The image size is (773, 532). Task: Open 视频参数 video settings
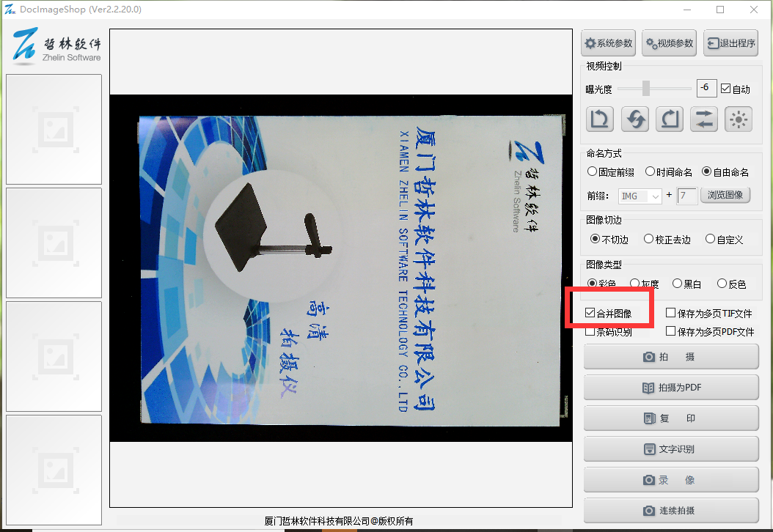(x=670, y=43)
